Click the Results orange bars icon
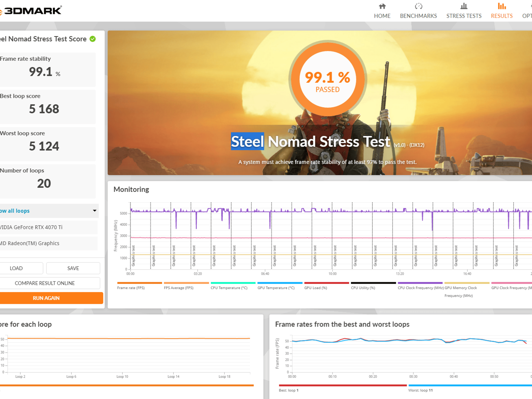The width and height of the screenshot is (532, 399). click(x=502, y=6)
